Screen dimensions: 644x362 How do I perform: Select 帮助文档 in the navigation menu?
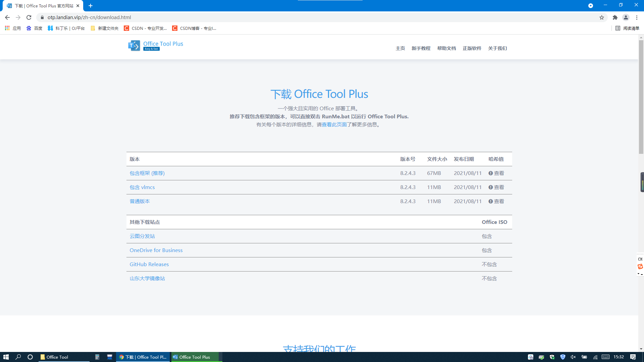446,48
